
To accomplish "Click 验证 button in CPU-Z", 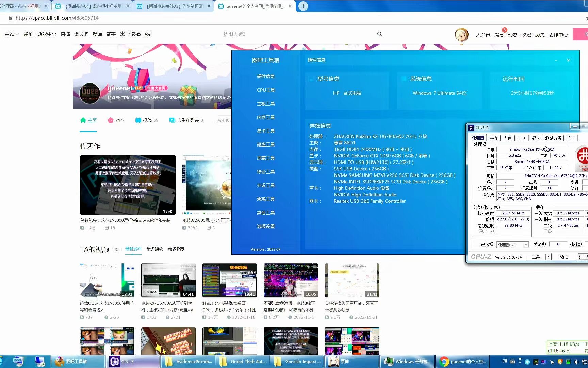I will click(564, 257).
